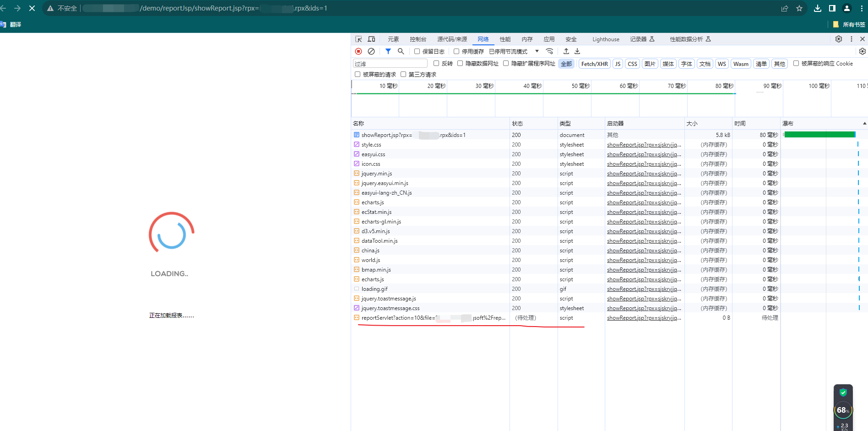
Task: Open the network search magnifier
Action: [x=401, y=51]
